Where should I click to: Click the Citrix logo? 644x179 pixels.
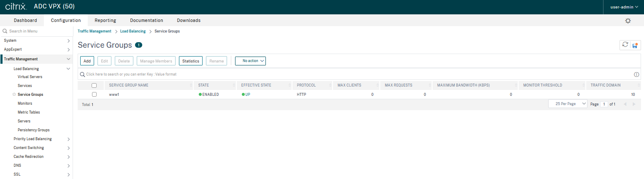tap(16, 7)
